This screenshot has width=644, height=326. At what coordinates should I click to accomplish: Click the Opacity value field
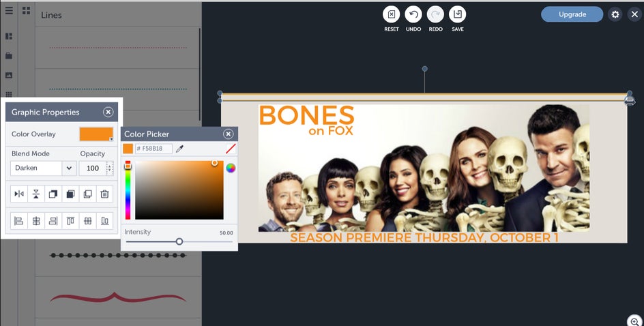tap(92, 168)
